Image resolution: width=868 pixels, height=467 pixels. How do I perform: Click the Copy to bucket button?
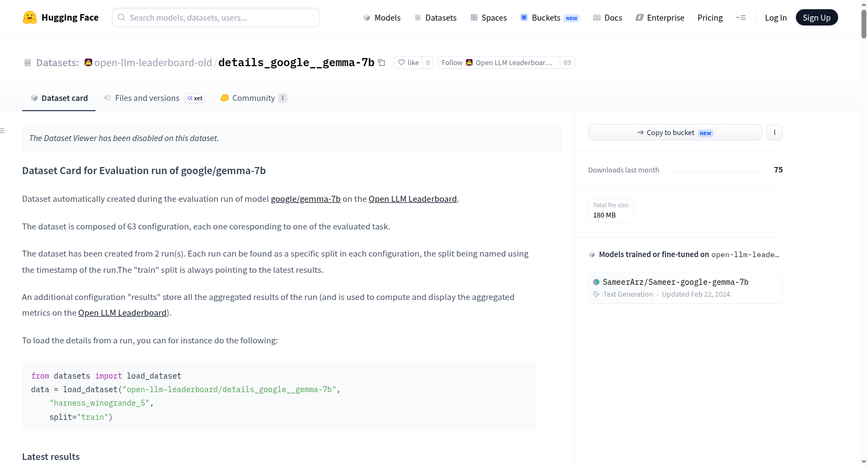(675, 132)
